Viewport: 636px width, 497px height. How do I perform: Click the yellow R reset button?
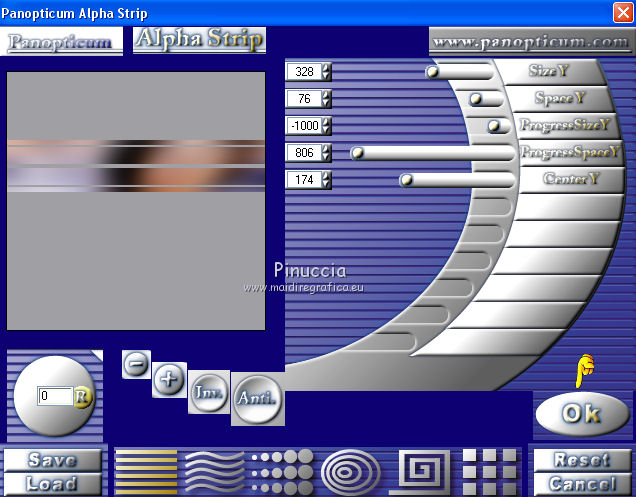tap(82, 396)
